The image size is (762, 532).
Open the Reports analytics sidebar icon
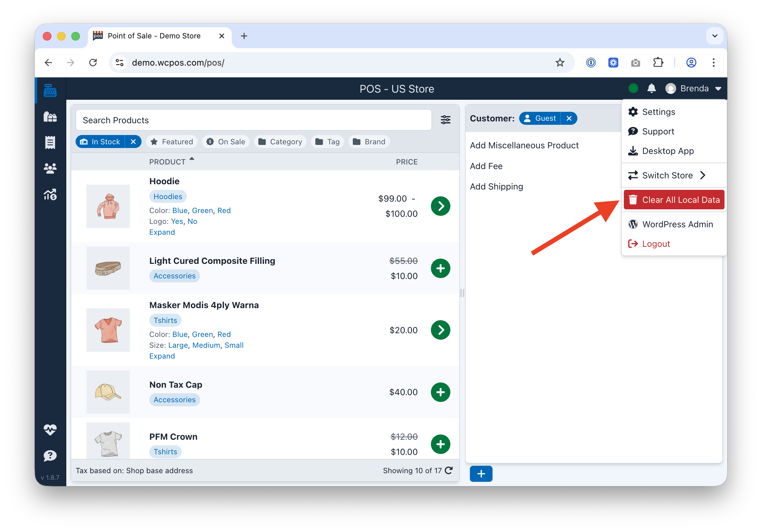[50, 194]
